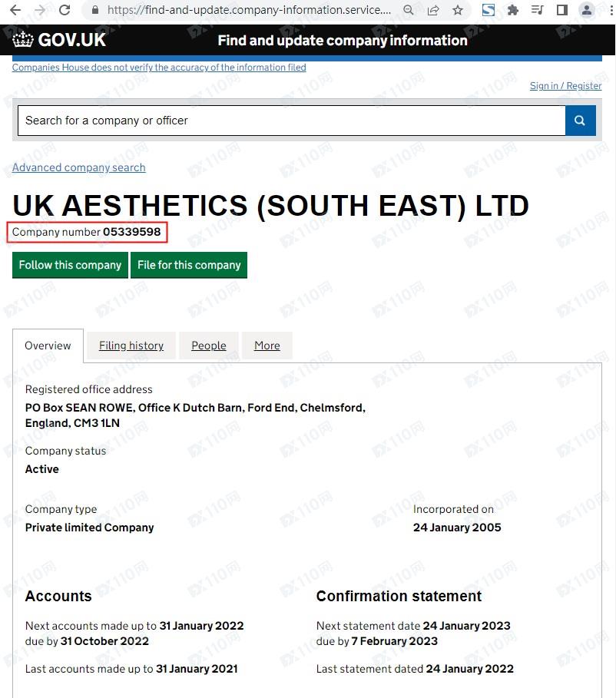The width and height of the screenshot is (616, 698).
Task: Click the Follow this company button
Action: 70,265
